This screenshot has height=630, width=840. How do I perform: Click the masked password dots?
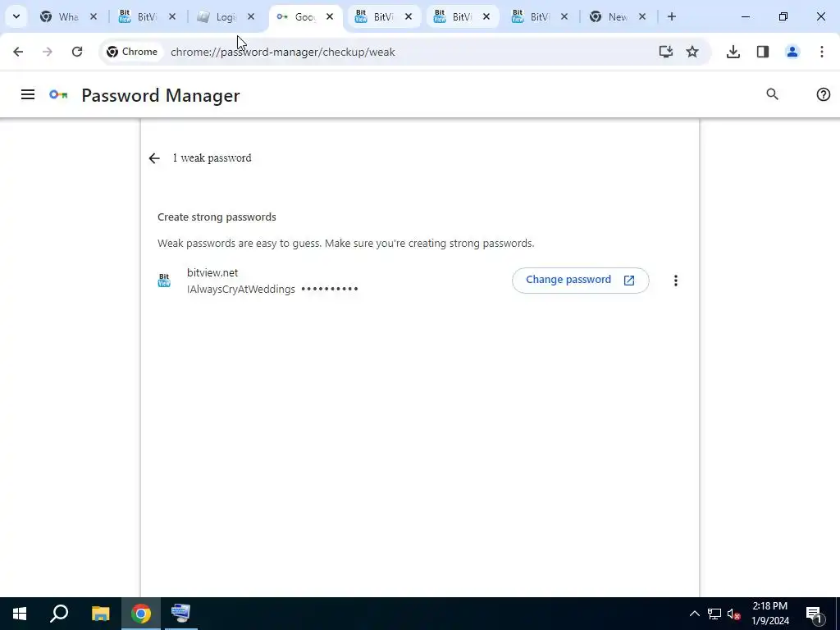(x=330, y=290)
